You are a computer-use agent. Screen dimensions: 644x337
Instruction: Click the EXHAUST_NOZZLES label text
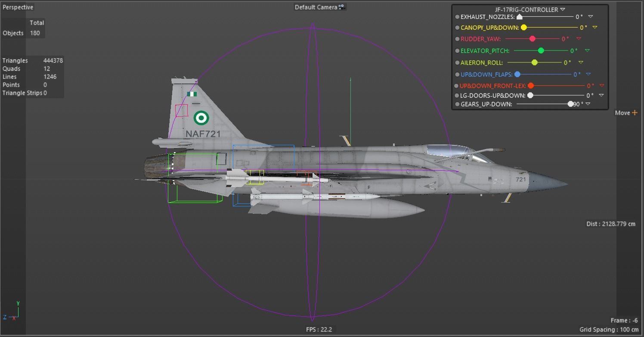coord(488,17)
